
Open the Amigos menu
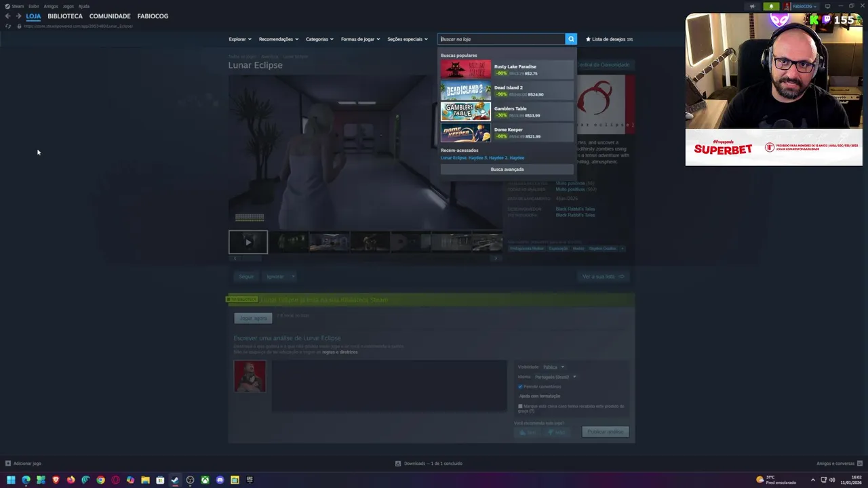(51, 6)
